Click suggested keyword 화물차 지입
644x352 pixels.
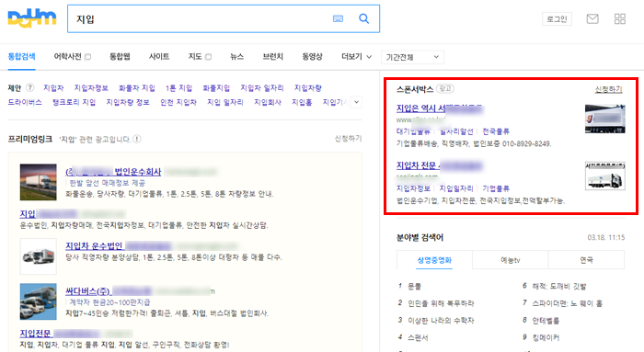tap(137, 88)
